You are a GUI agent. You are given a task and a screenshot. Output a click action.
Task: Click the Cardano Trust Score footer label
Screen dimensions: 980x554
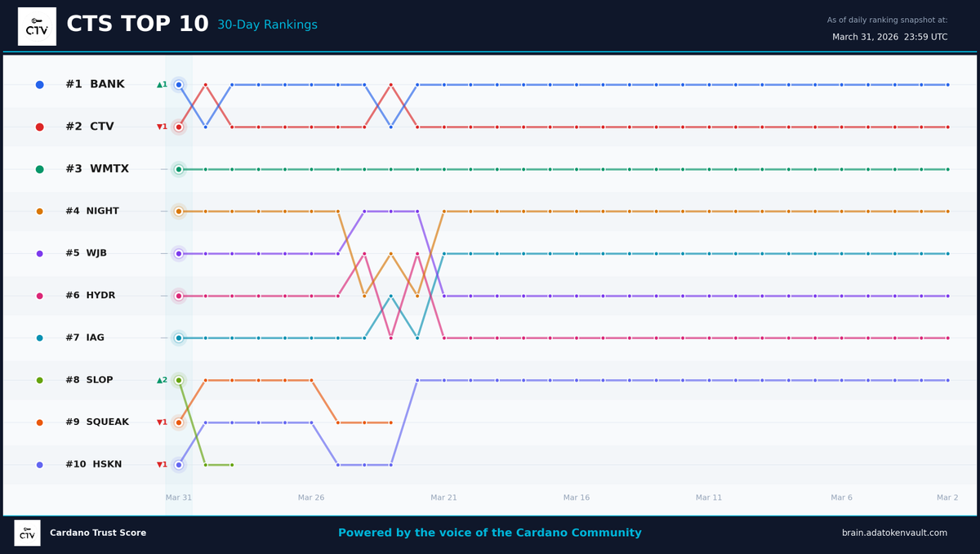click(x=98, y=533)
